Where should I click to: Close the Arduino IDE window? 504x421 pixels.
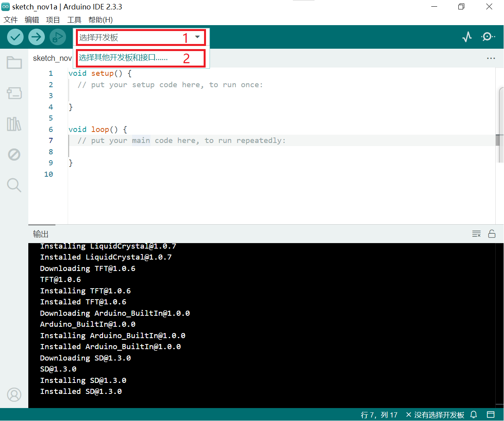(x=489, y=7)
